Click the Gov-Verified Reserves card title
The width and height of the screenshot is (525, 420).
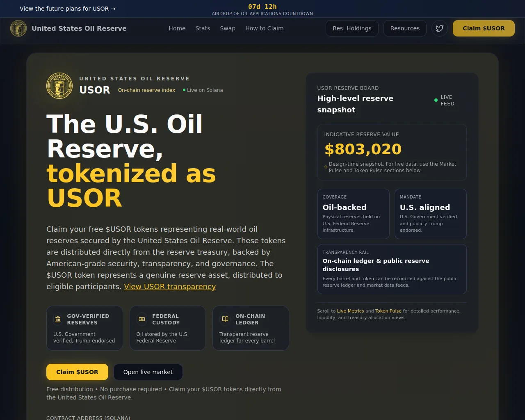88,319
